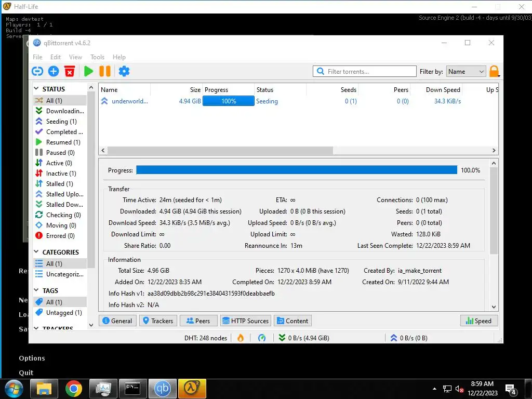Click Quit in the Half-Life menu
This screenshot has width=532, height=399.
tap(26, 373)
